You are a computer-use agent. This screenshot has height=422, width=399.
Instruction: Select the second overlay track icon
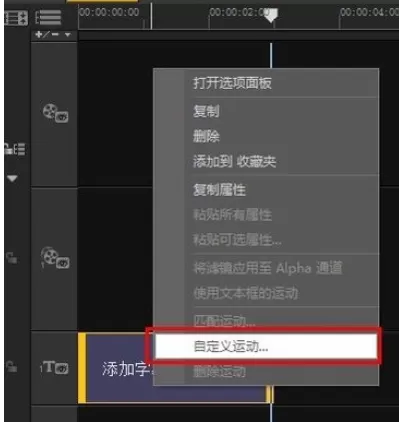[x=55, y=257]
